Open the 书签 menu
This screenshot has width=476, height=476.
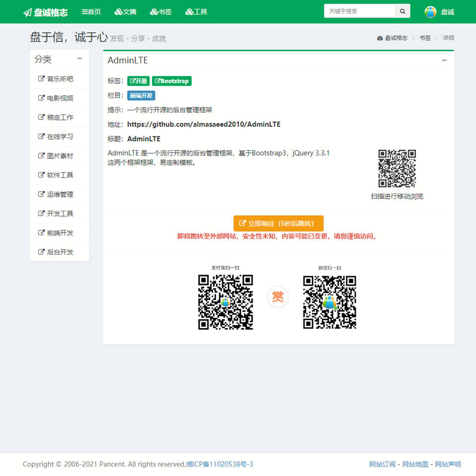[x=161, y=12]
